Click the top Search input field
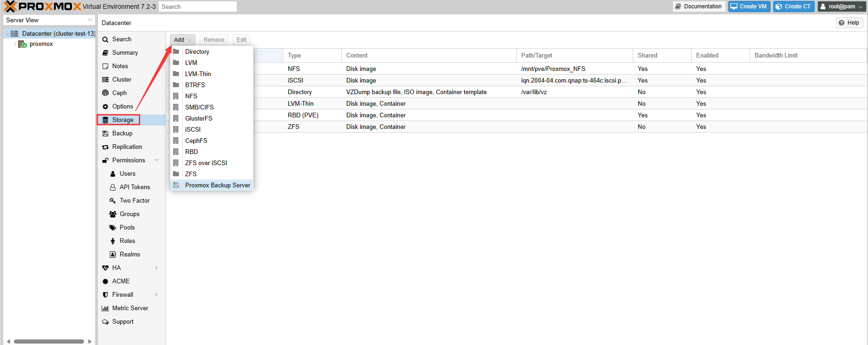 tap(198, 6)
